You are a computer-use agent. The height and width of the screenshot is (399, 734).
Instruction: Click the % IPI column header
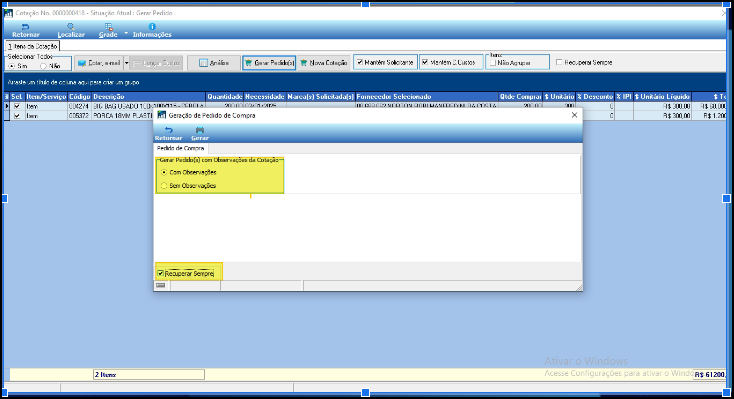coord(624,96)
